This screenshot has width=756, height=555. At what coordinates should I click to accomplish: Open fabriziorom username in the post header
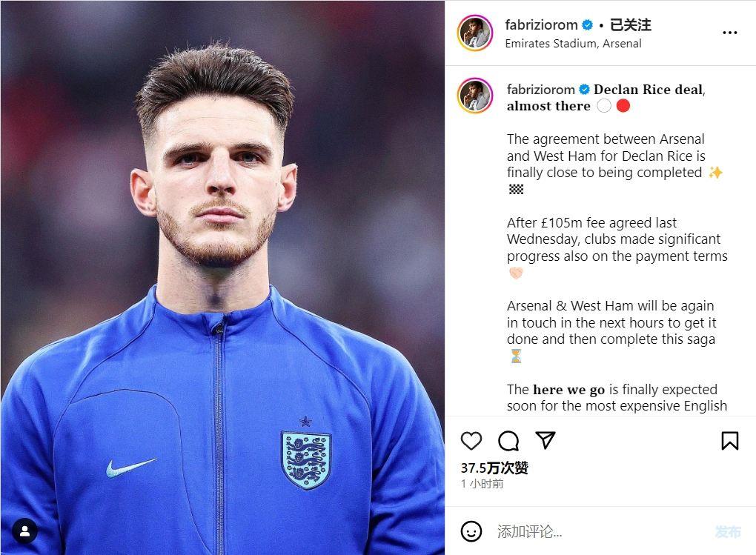coord(541,24)
